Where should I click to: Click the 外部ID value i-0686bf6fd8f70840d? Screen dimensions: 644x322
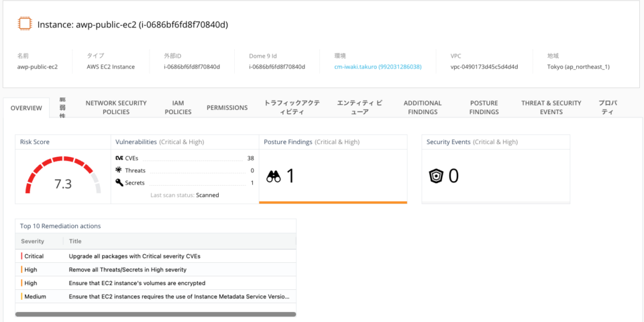pyautogui.click(x=192, y=66)
